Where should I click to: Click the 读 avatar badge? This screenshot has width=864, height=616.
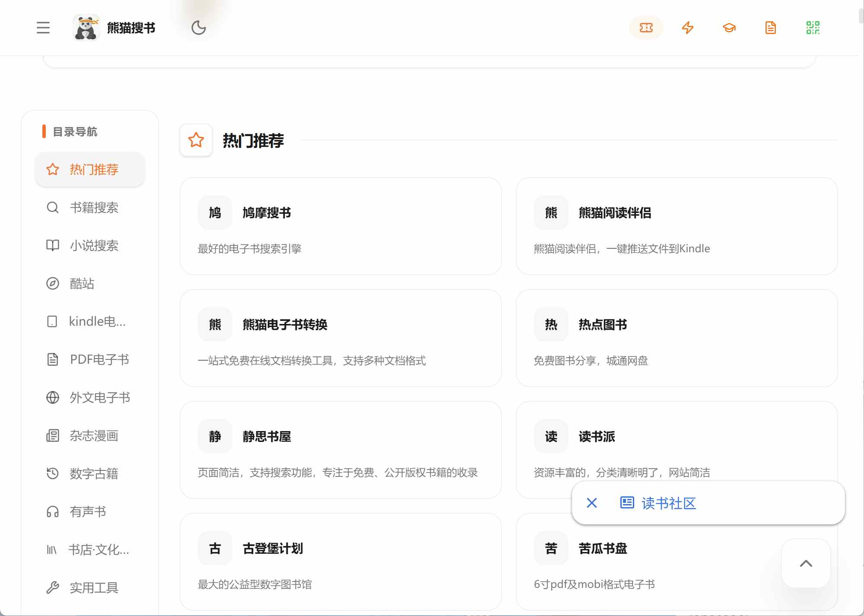pyautogui.click(x=551, y=436)
